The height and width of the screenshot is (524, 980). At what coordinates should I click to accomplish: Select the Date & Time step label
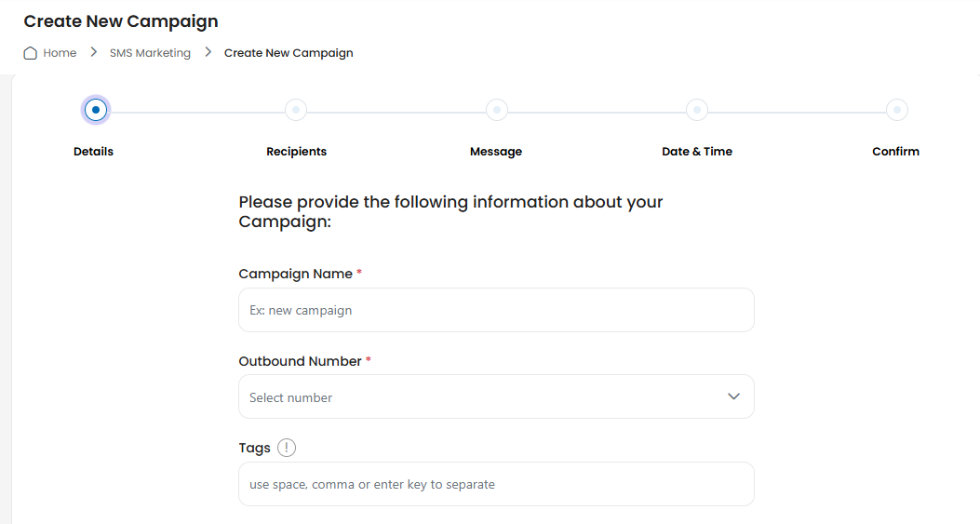pyautogui.click(x=697, y=152)
